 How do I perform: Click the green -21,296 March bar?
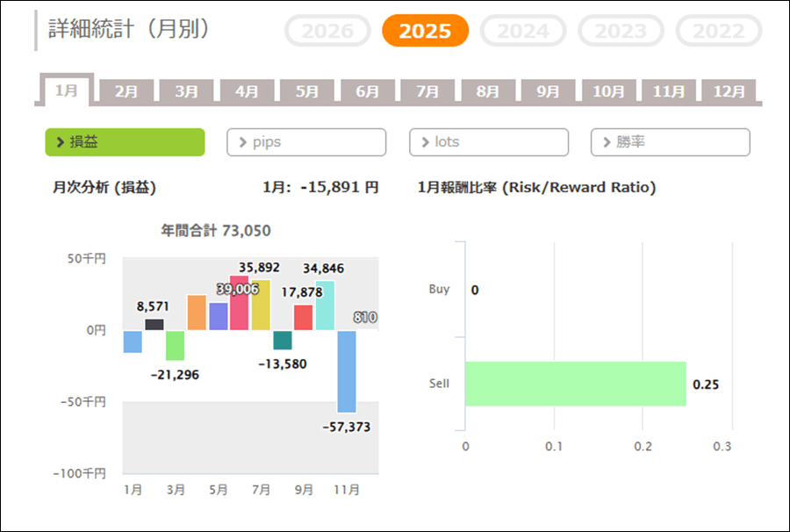(176, 345)
